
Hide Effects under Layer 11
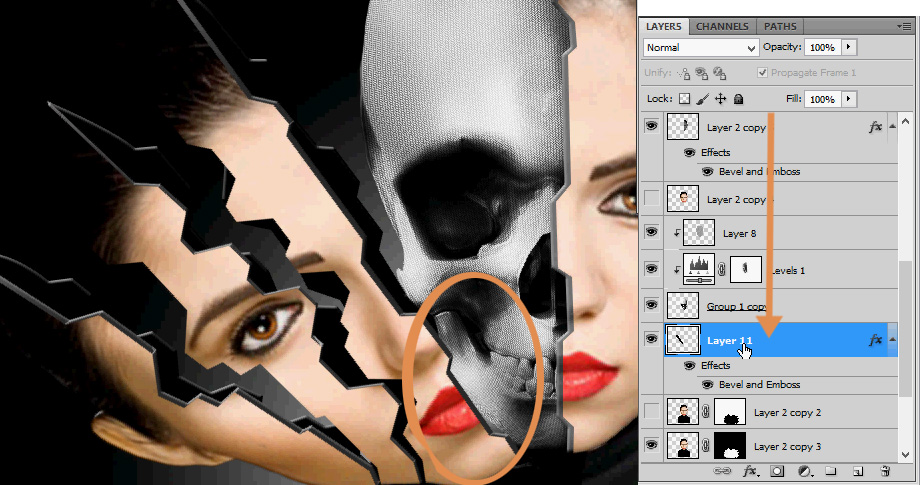689,365
